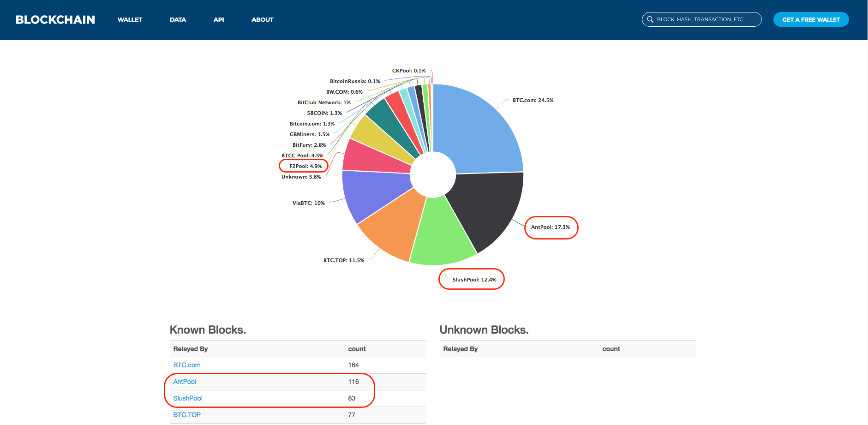
Task: Open the ABOUT menu item
Action: 263,20
